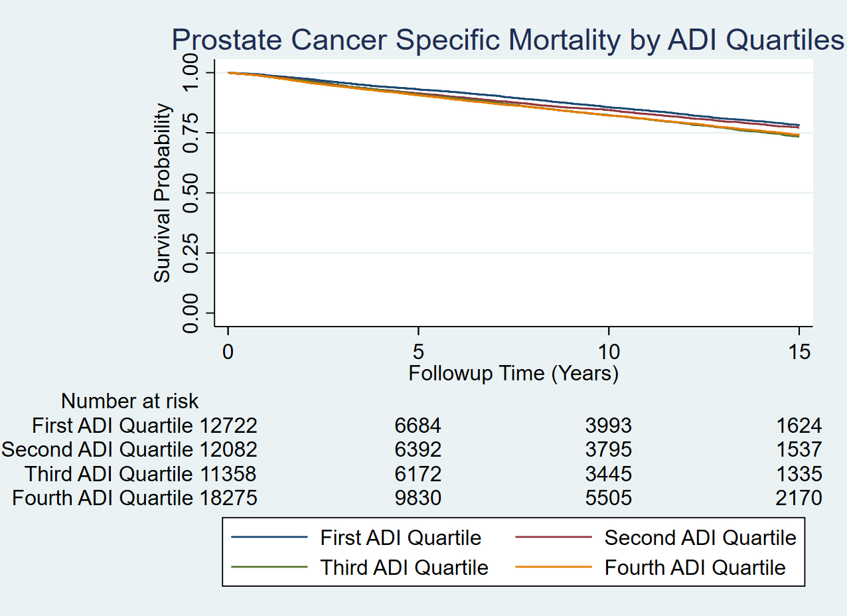This screenshot has width=847, height=616.
Task: Click the Third ADI Quartile legend line sample
Action: [269, 567]
